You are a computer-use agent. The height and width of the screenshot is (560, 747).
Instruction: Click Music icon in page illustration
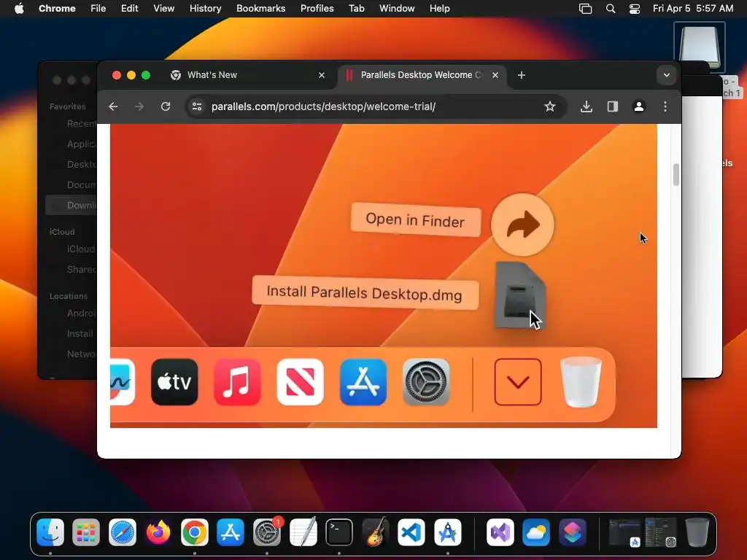tap(237, 382)
